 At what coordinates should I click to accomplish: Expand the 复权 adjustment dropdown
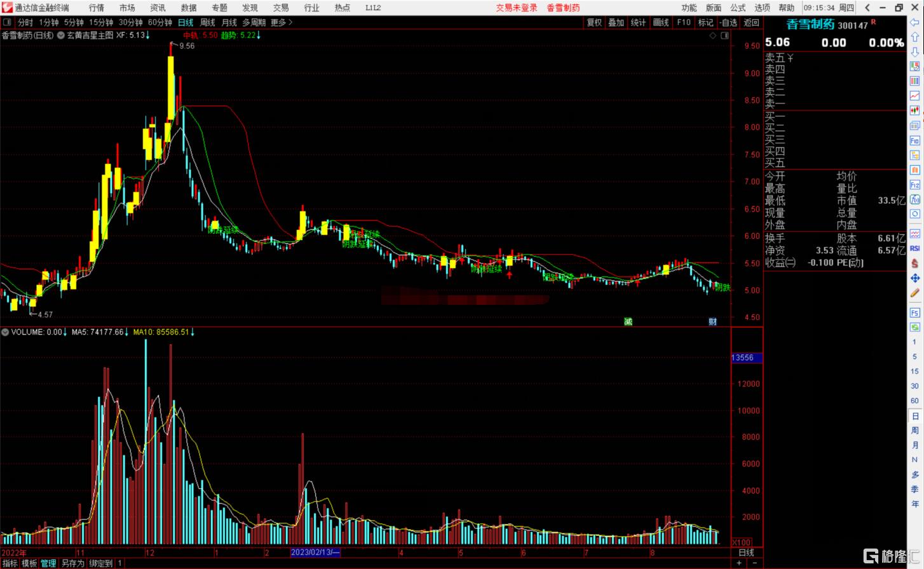tap(594, 22)
